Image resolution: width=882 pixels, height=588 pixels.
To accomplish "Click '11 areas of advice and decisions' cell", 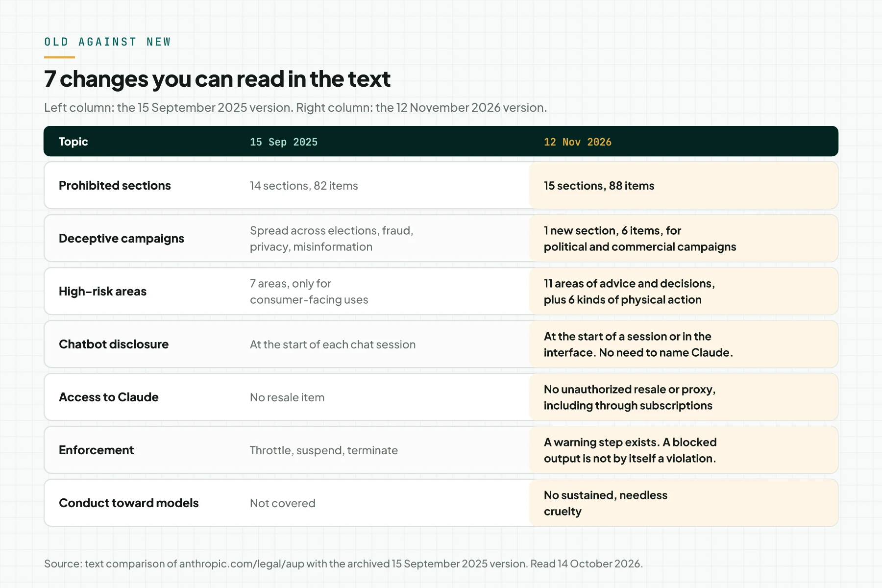I will pos(684,291).
